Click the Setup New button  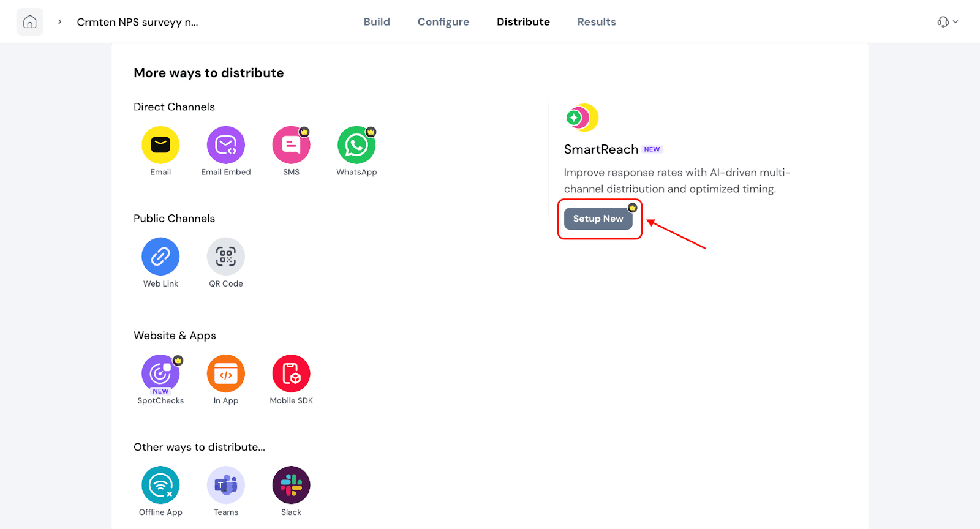click(598, 219)
